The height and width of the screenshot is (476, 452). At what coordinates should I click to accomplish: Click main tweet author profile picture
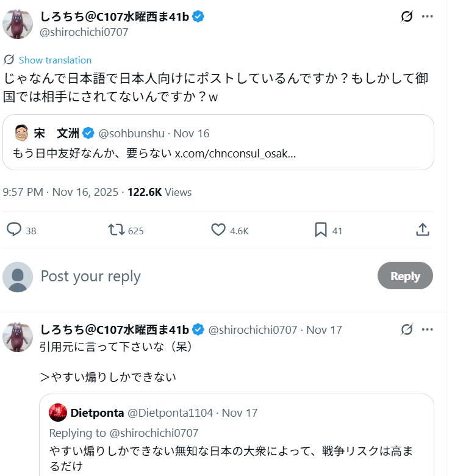18,24
